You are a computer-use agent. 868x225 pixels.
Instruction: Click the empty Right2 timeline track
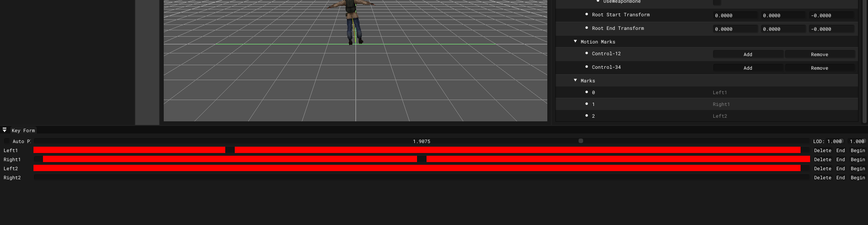[x=422, y=177]
